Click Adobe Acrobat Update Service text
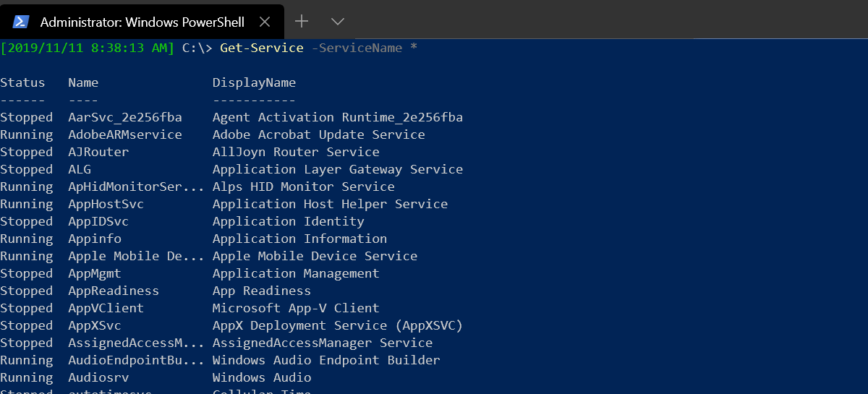The image size is (868, 394). point(319,134)
